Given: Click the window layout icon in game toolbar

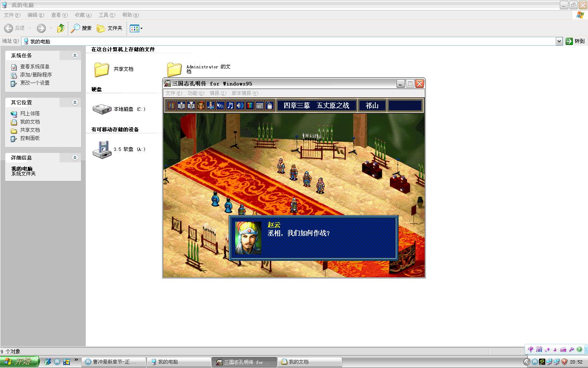Looking at the screenshot, I should coord(259,105).
